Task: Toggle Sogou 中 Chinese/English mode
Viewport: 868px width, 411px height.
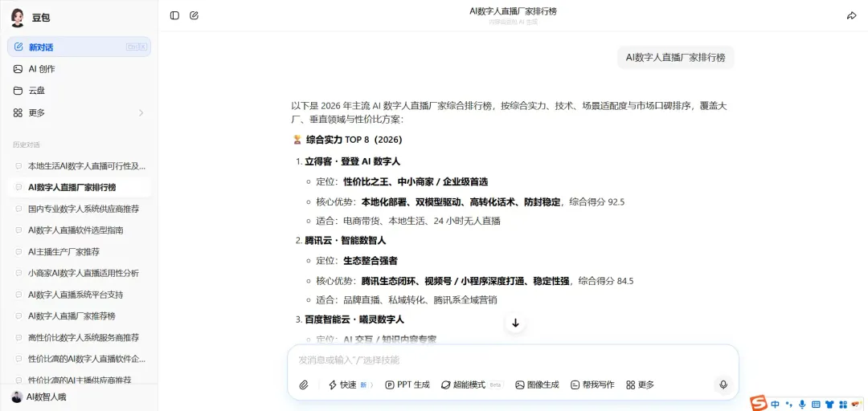Action: (776, 404)
